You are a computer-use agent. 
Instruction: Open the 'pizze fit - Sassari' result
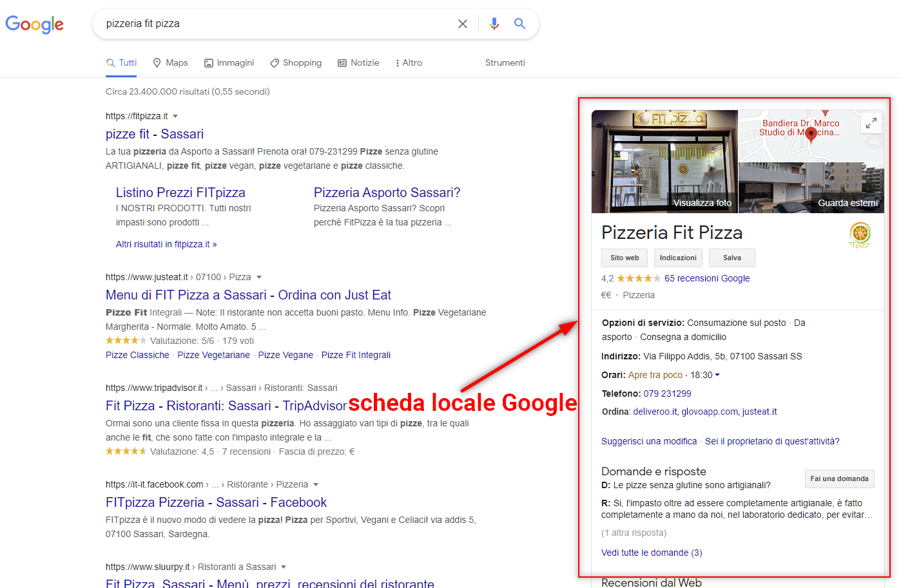click(x=155, y=134)
